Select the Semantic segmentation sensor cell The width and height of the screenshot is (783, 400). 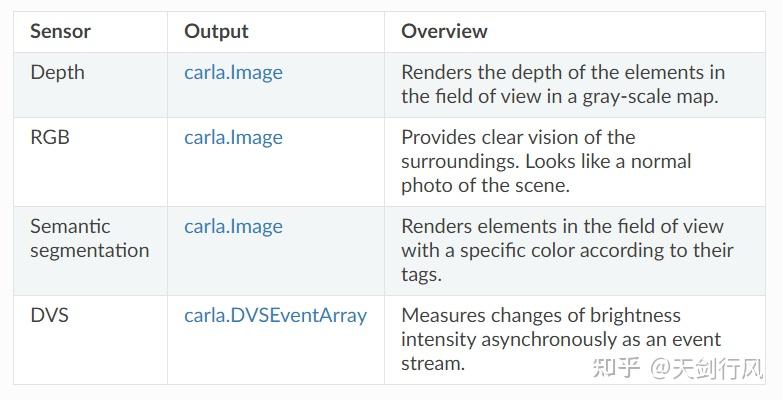coord(89,239)
